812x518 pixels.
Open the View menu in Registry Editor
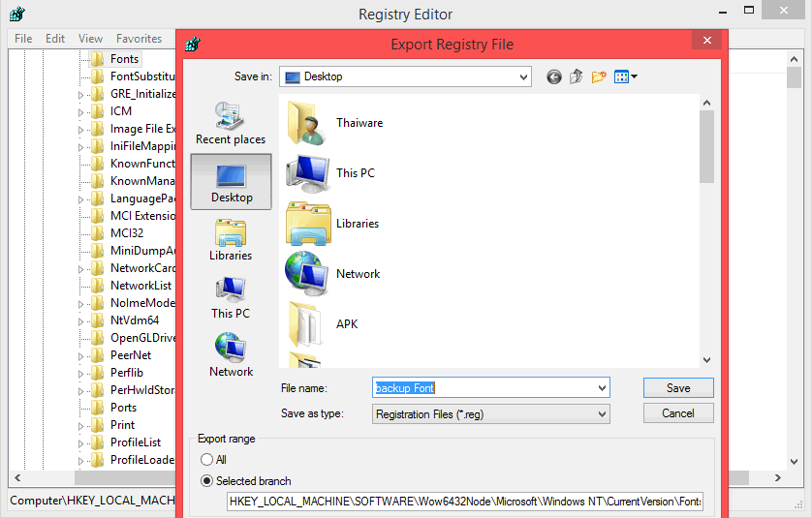click(91, 39)
